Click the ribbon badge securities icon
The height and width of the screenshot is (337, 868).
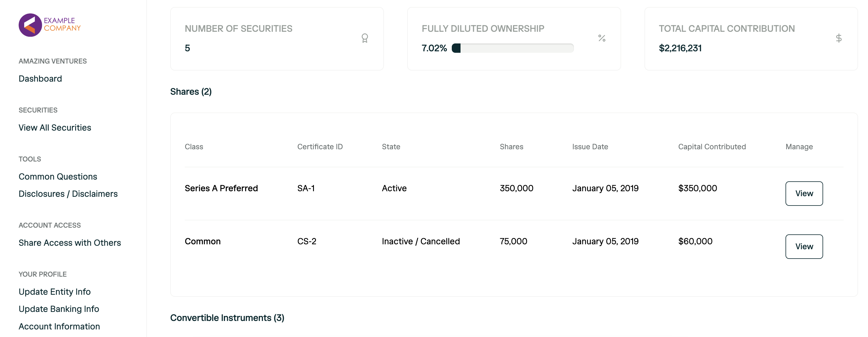pyautogui.click(x=365, y=38)
